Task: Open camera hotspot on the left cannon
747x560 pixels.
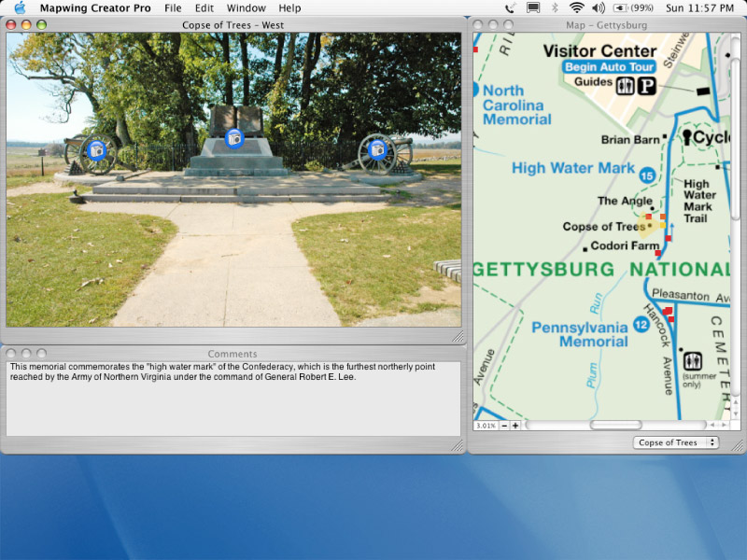Action: pyautogui.click(x=97, y=150)
